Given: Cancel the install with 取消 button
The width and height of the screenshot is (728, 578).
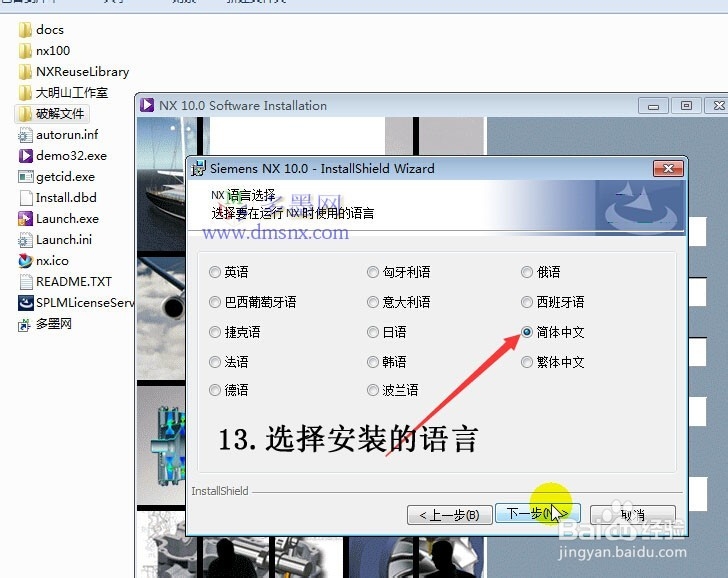Looking at the screenshot, I should click(x=632, y=515).
